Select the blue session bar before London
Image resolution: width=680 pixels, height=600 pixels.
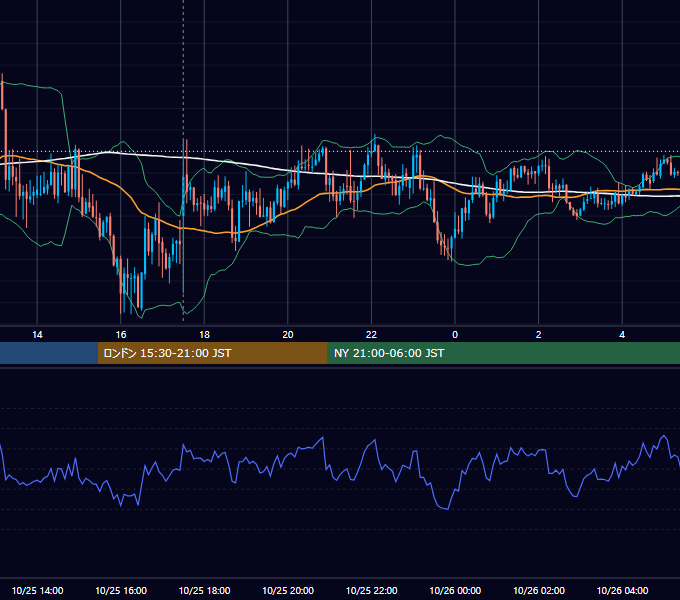49,353
